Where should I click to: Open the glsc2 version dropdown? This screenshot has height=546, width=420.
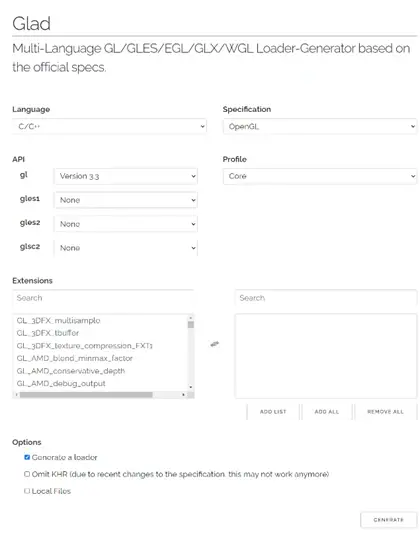click(x=126, y=248)
